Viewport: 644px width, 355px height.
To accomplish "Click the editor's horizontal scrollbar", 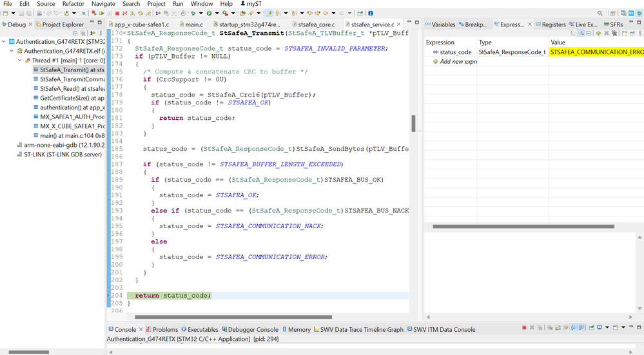I will tap(232, 317).
